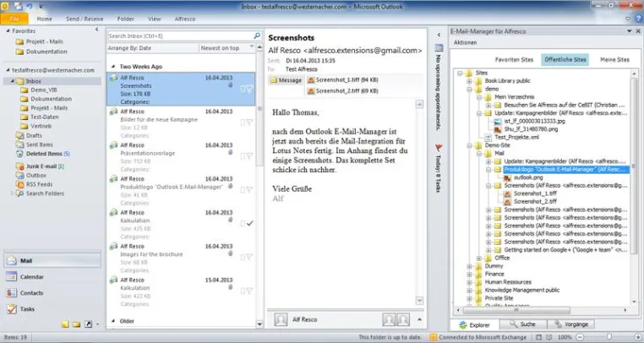This screenshot has height=343, width=644.
Task: Open the Aktionen menu in Alfresco pane
Action: 466,43
